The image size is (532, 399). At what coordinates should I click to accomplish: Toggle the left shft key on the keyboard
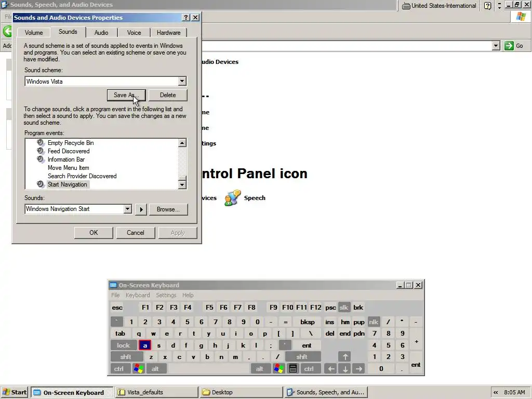126,357
